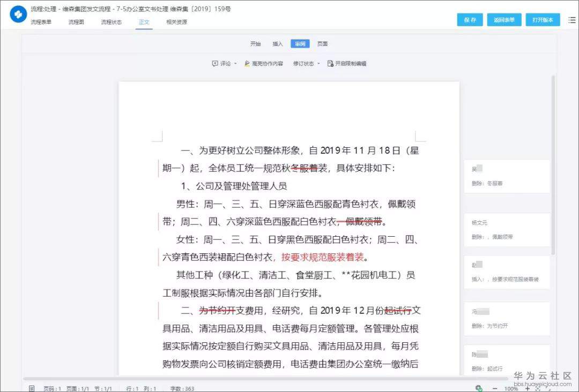Open the 评论 dropdown arrow
This screenshot has width=579, height=392.
coord(234,63)
